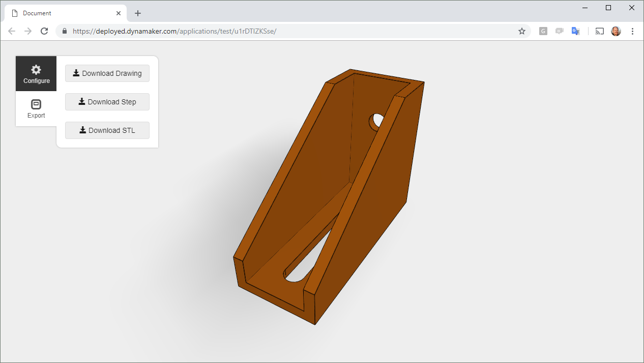
Task: Switch to the Configure panel
Action: coord(36,74)
